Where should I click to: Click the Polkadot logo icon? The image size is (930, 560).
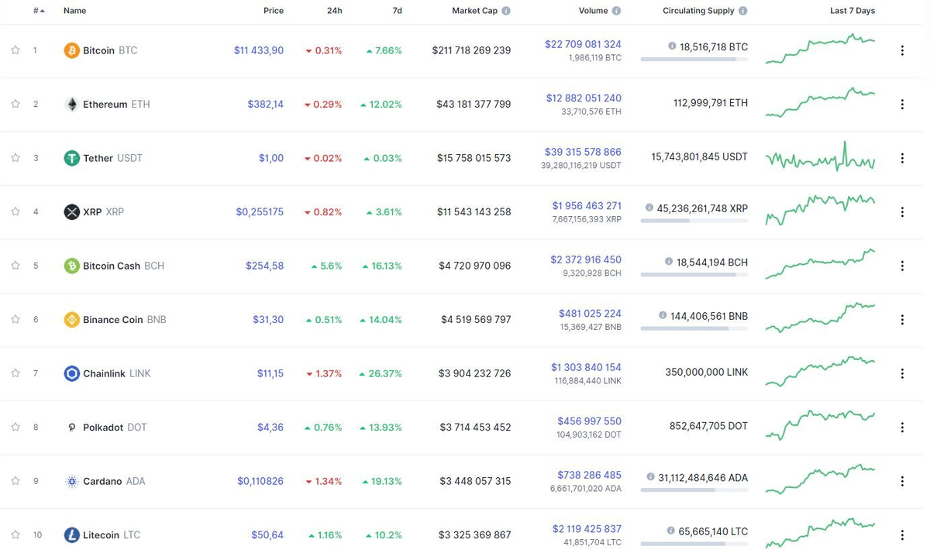pos(71,427)
